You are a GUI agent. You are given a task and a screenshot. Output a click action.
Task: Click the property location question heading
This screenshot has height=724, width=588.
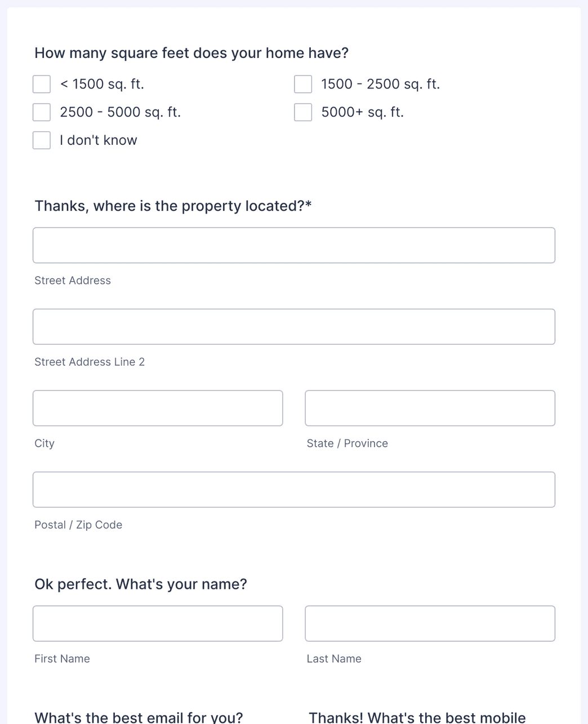click(x=173, y=206)
